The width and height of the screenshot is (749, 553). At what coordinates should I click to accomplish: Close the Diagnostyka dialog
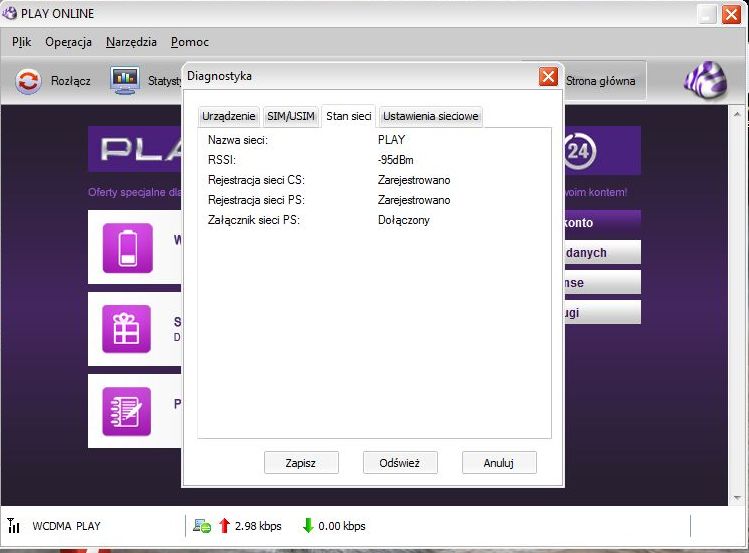548,76
